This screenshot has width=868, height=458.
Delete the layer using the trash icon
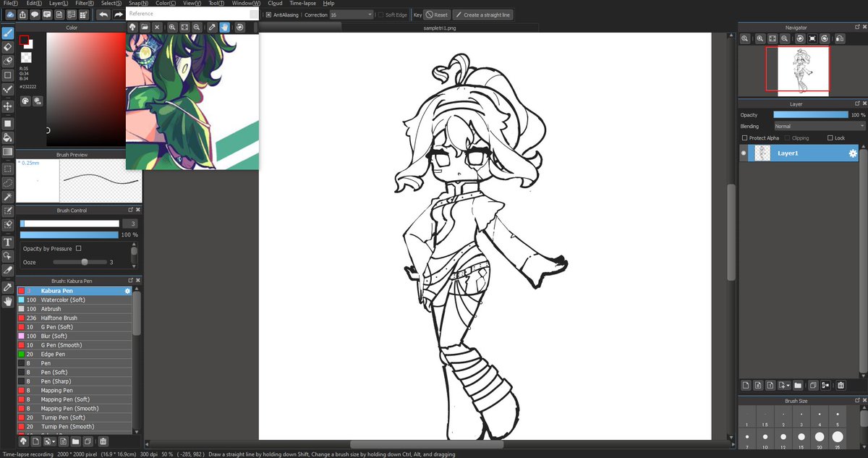841,386
